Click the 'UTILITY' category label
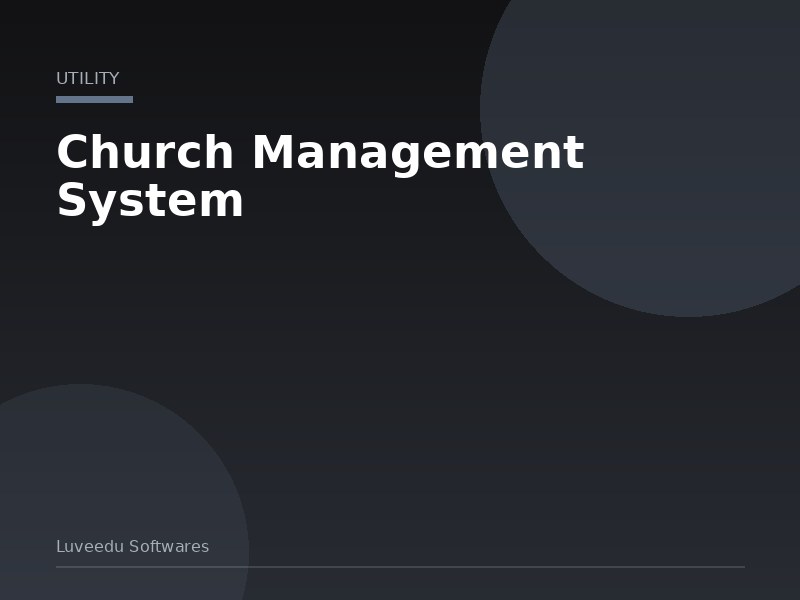The height and width of the screenshot is (600, 800). click(88, 79)
